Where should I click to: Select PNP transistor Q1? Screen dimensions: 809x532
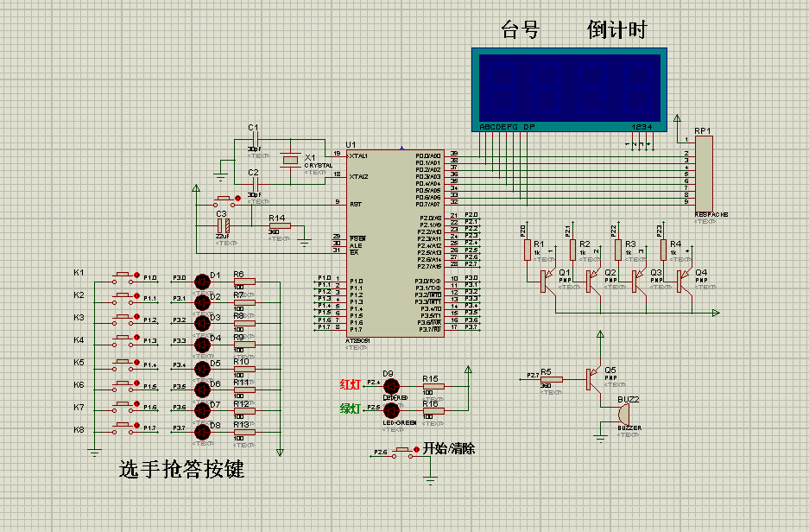tap(548, 281)
